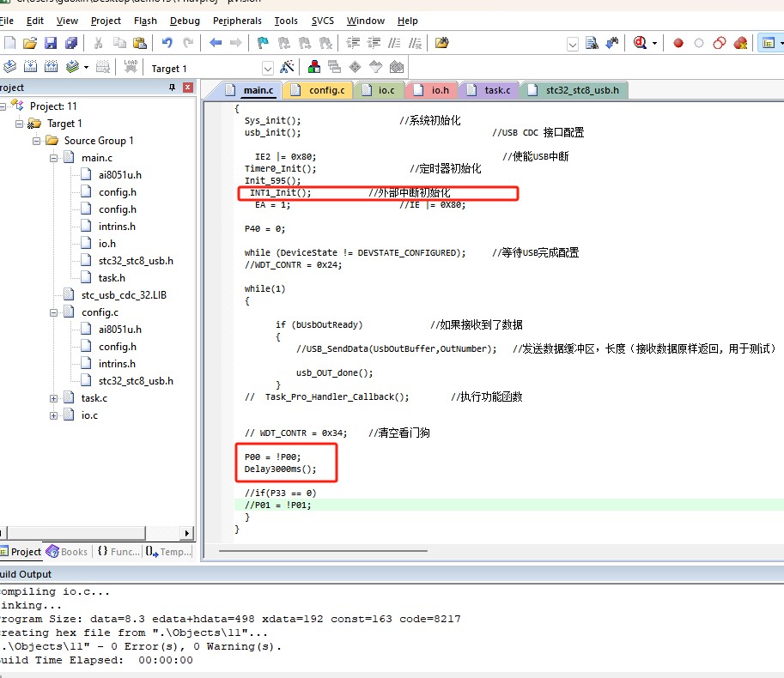This screenshot has width=784, height=678.
Task: Save the current file via disk icon
Action: tap(51, 43)
